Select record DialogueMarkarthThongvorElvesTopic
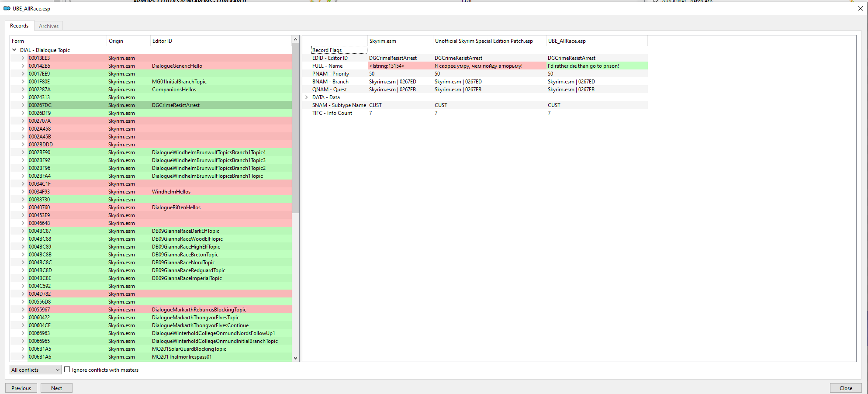The width and height of the screenshot is (868, 394). [x=159, y=318]
